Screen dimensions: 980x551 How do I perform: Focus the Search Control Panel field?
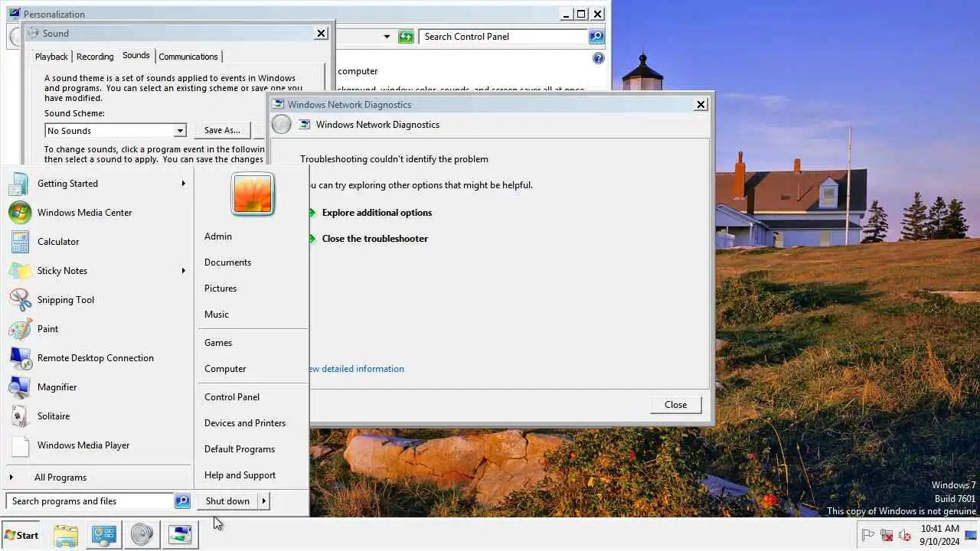pyautogui.click(x=504, y=37)
